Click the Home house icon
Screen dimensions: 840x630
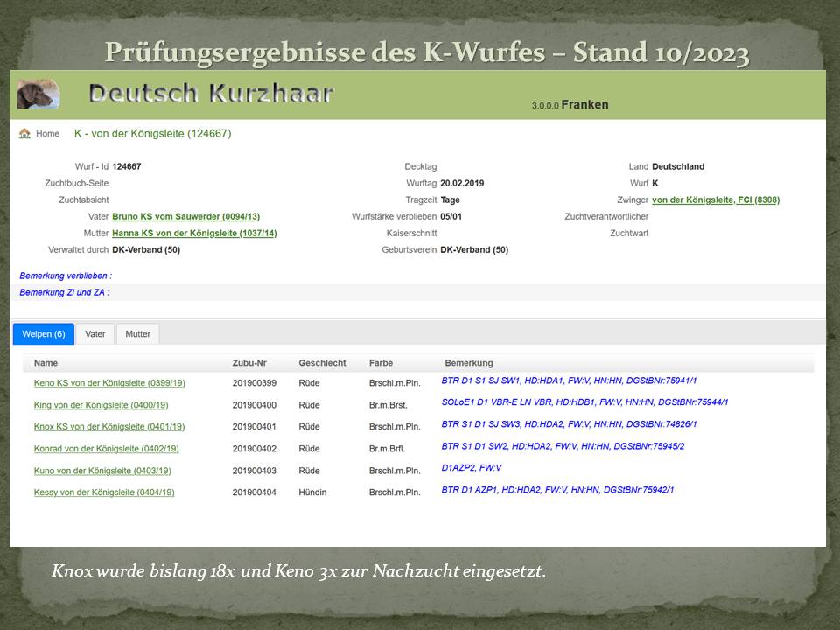point(24,134)
